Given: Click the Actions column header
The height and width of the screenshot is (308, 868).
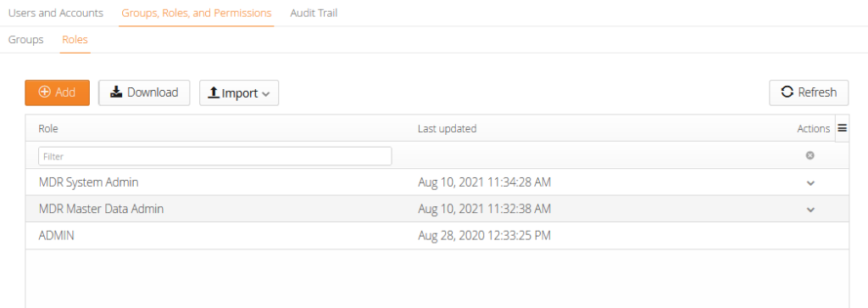Looking at the screenshot, I should (x=813, y=128).
